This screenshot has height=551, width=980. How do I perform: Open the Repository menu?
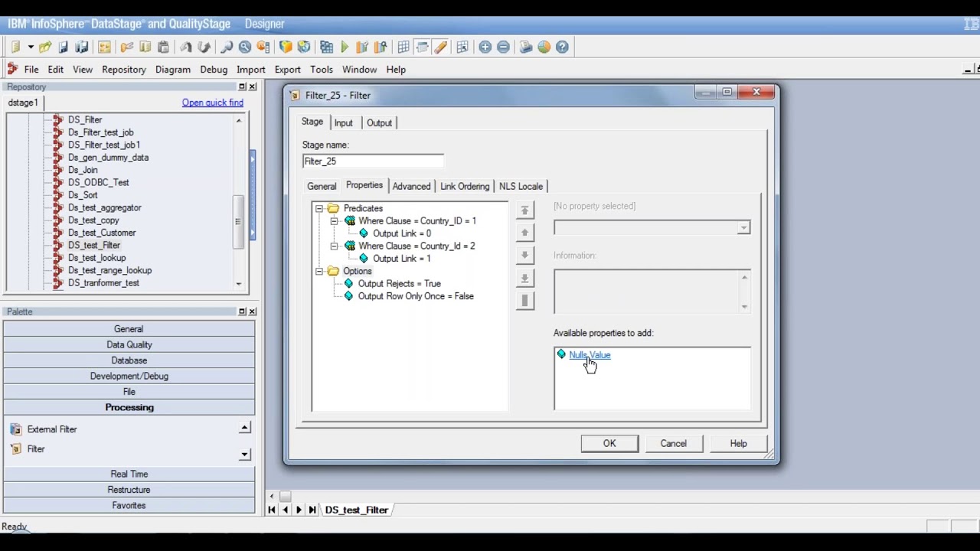[124, 70]
